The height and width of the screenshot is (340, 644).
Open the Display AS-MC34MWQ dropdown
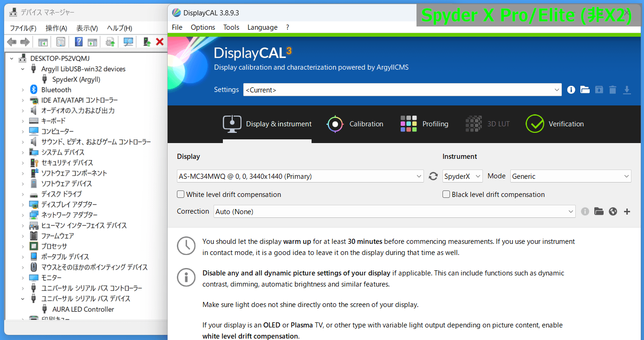click(300, 176)
